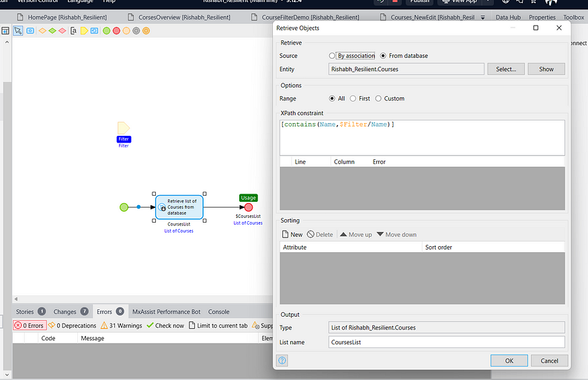Open the Data Hub pane
The width and height of the screenshot is (588, 380).
point(508,17)
